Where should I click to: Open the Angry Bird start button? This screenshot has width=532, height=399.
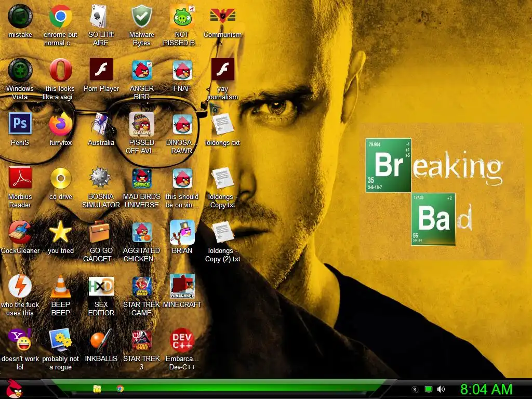(x=14, y=389)
